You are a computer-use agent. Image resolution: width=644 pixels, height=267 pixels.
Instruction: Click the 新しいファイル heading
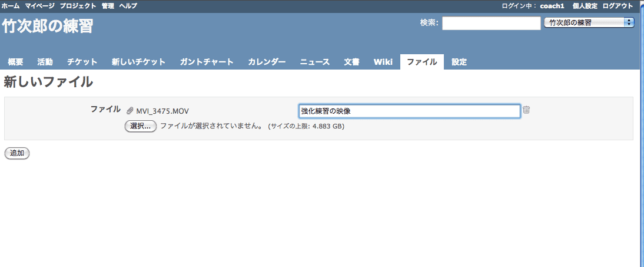click(x=48, y=82)
